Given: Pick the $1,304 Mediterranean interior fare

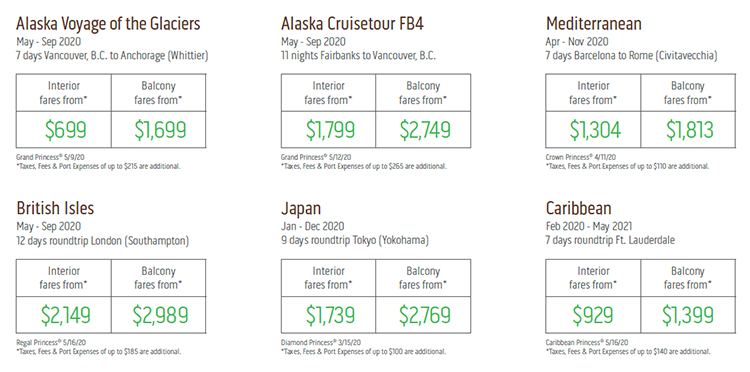Looking at the screenshot, I should click(x=595, y=130).
